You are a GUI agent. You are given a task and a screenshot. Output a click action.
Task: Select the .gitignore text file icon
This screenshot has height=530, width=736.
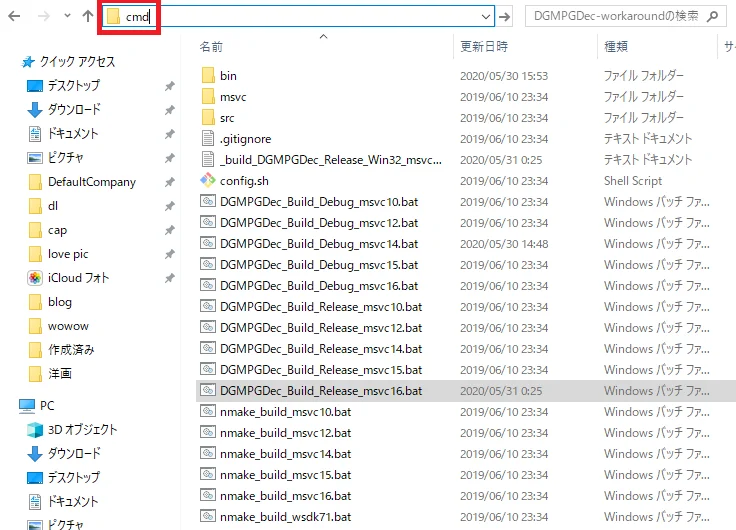click(x=208, y=139)
